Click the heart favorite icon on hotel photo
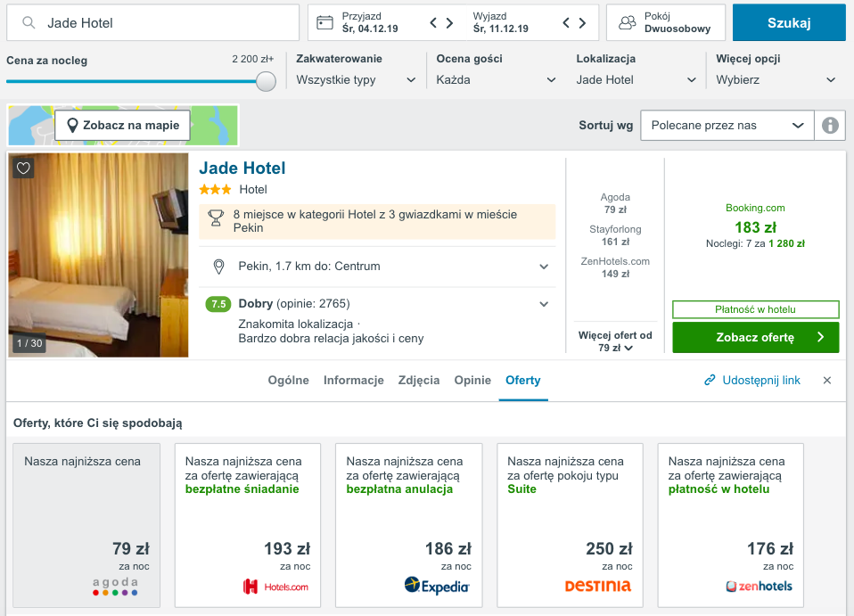 [x=23, y=168]
